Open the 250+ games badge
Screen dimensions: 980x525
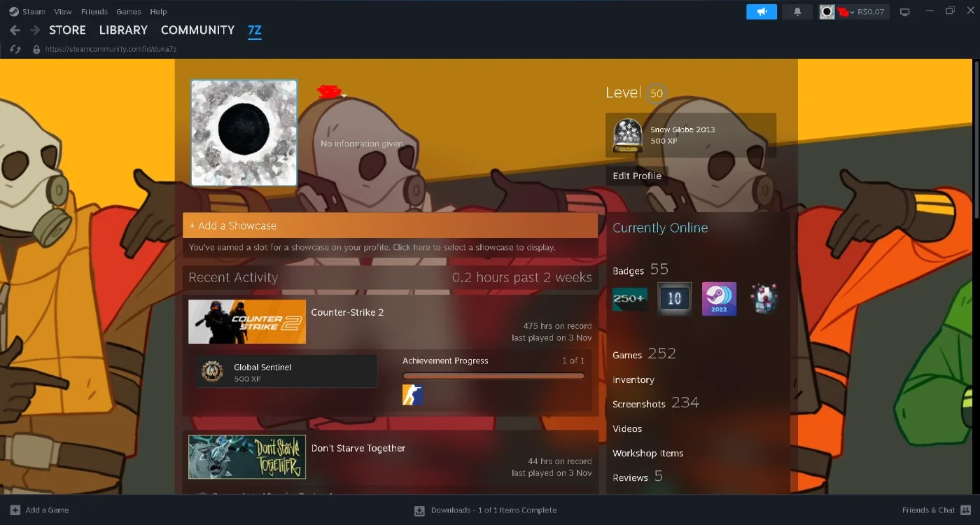(x=629, y=299)
